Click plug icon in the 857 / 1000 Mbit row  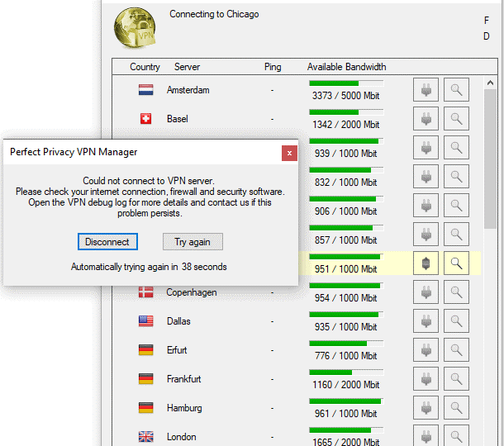(426, 235)
